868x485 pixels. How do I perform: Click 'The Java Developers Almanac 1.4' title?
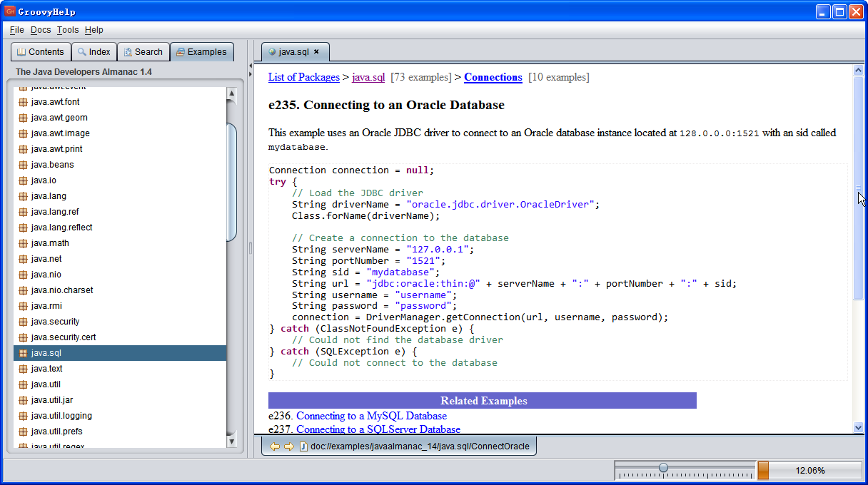(x=84, y=72)
